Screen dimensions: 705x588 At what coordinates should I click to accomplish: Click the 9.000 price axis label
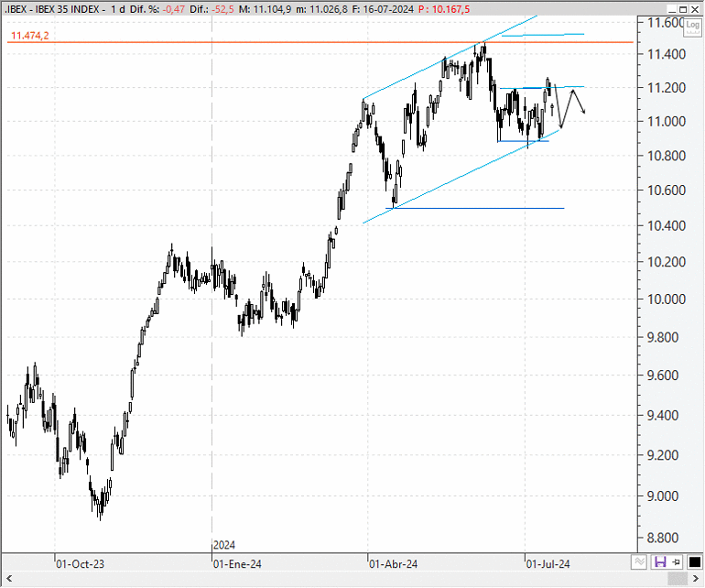(x=662, y=496)
